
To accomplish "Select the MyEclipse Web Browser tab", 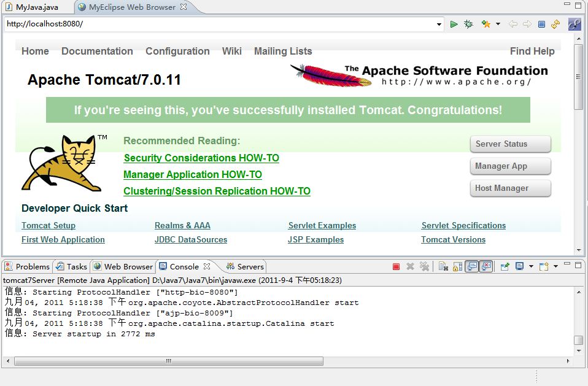I will point(128,7).
